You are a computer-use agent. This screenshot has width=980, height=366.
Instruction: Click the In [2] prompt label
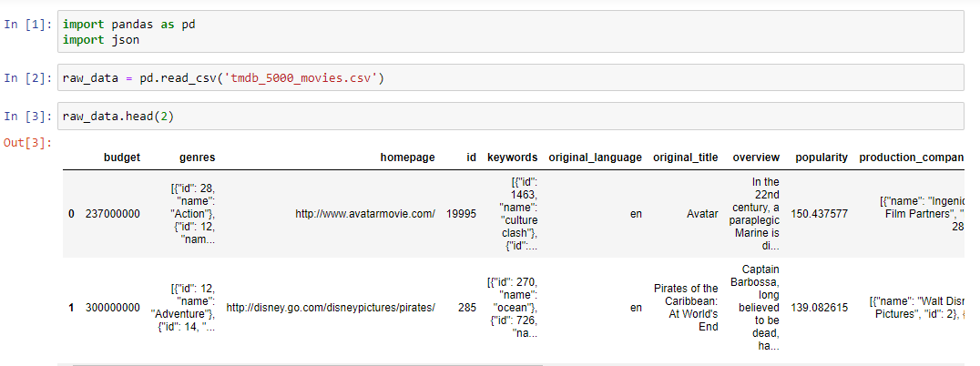(28, 78)
